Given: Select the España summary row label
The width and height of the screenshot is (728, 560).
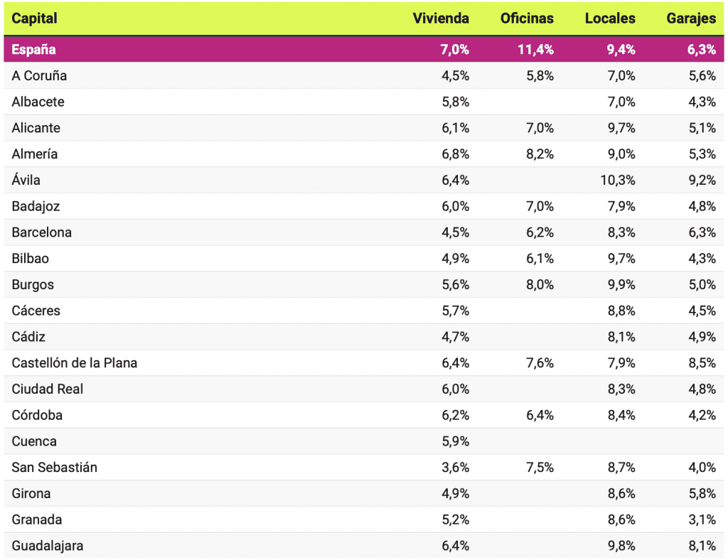Looking at the screenshot, I should pos(33,50).
